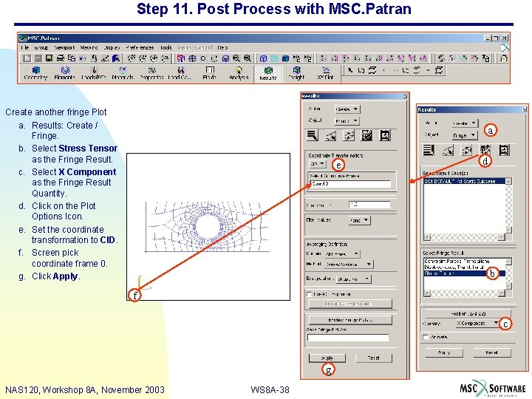Viewport: 532px width, 399px height.
Task: Click the shaded blue cube display icon
Action: coord(285,58)
